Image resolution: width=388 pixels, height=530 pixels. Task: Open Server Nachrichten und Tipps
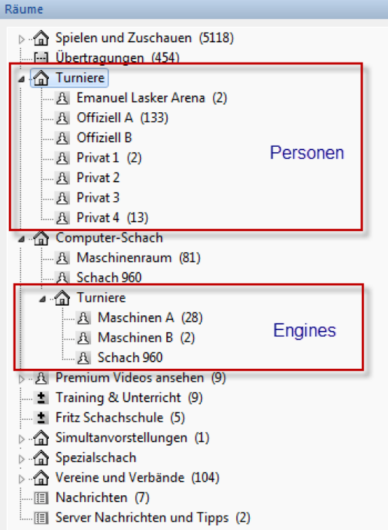click(153, 517)
